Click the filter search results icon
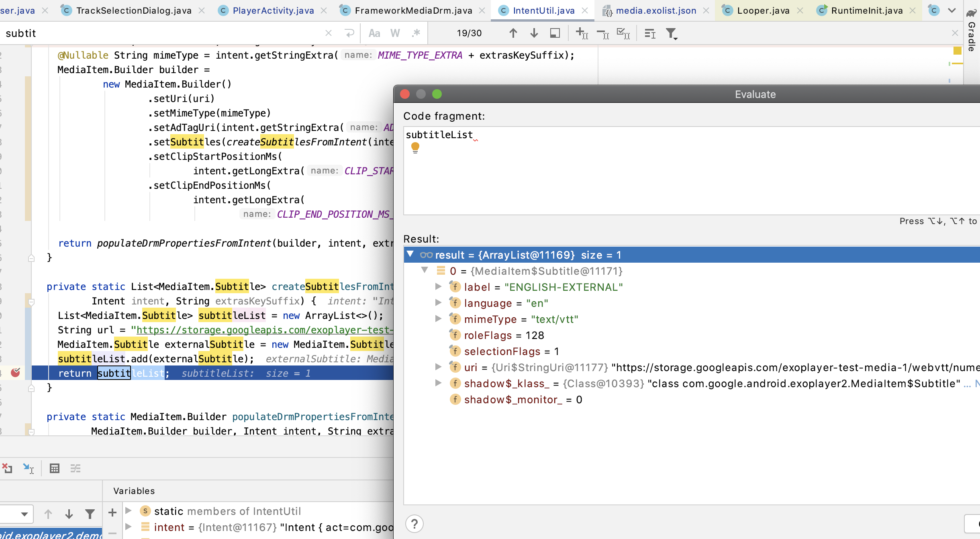 (x=671, y=33)
